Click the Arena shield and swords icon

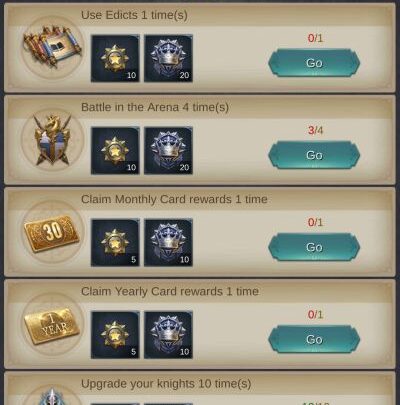(52, 139)
